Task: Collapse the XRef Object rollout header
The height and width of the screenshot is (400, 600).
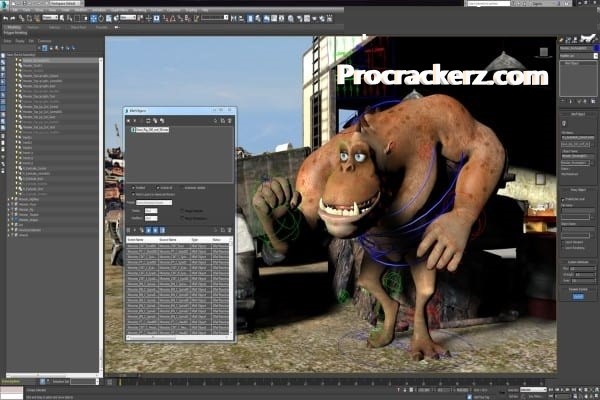Action: [x=578, y=114]
